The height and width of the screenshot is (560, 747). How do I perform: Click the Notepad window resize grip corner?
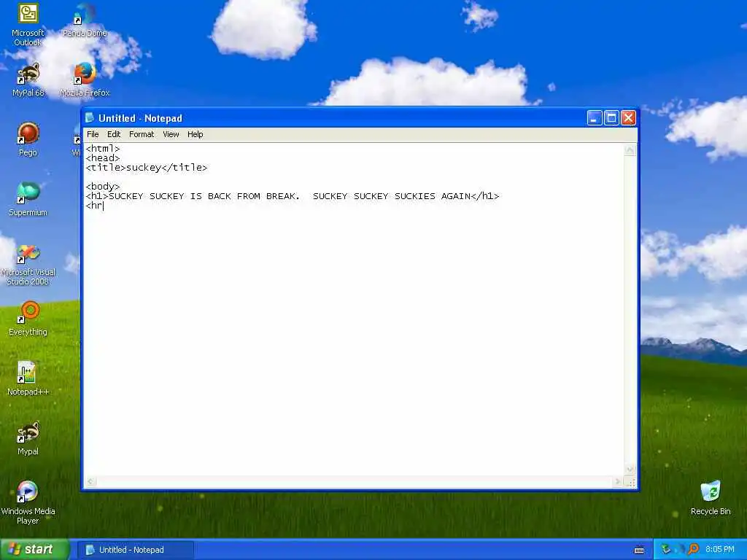[630, 482]
